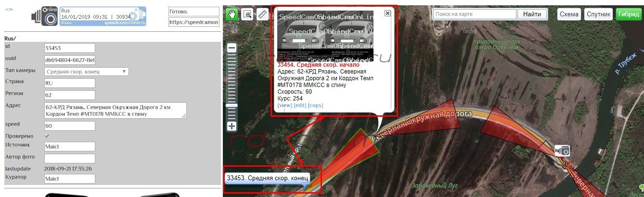Toggle the 'Проверено' checkbox
The height and width of the screenshot is (197, 644).
click(47, 136)
